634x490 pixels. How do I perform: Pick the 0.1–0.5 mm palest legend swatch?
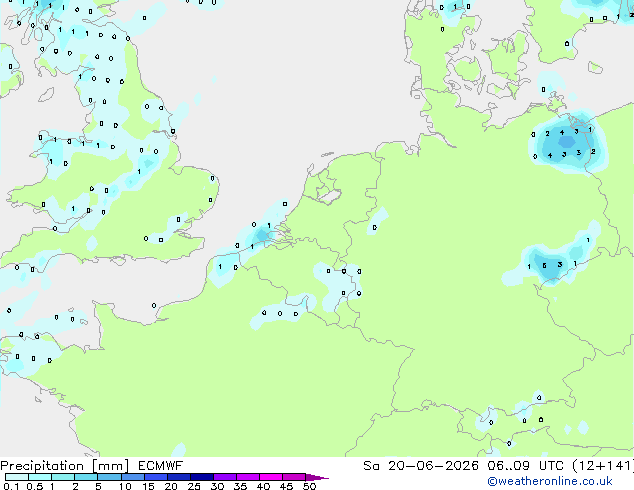[17, 477]
